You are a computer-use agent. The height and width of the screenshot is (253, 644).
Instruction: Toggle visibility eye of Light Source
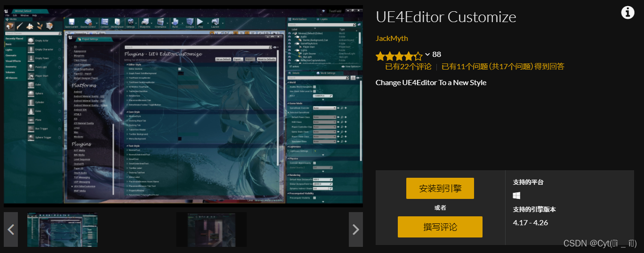[290, 54]
